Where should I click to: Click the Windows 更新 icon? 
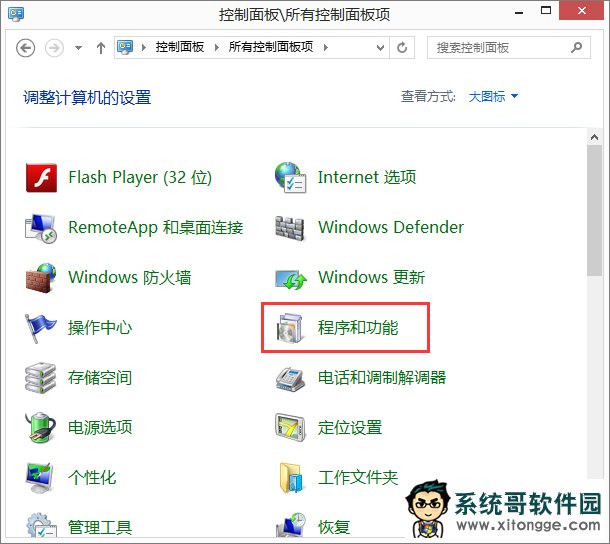point(290,278)
